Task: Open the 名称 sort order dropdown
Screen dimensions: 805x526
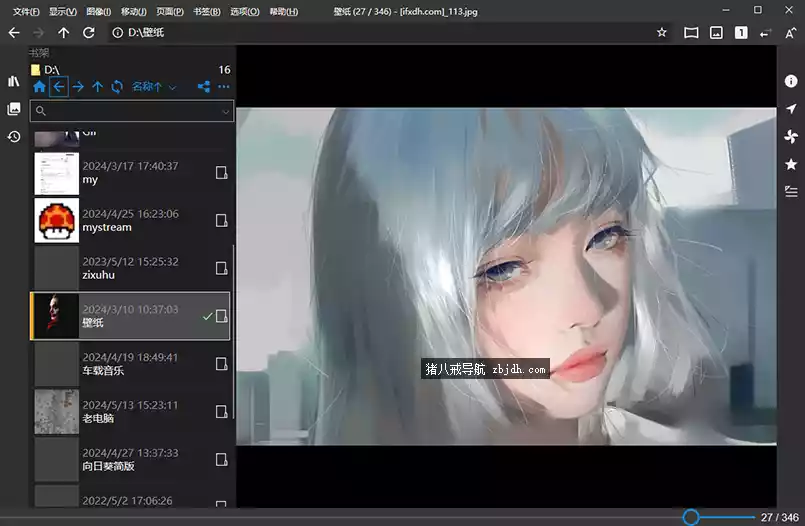Action: coord(154,87)
